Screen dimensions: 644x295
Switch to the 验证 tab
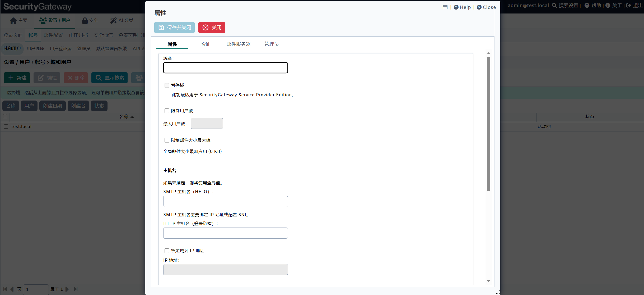pos(205,44)
